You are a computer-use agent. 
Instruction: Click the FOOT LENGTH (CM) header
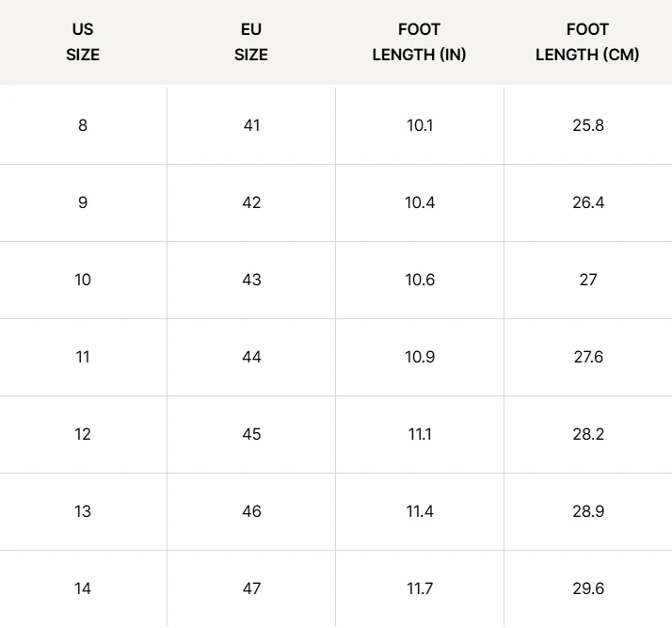pyautogui.click(x=587, y=42)
